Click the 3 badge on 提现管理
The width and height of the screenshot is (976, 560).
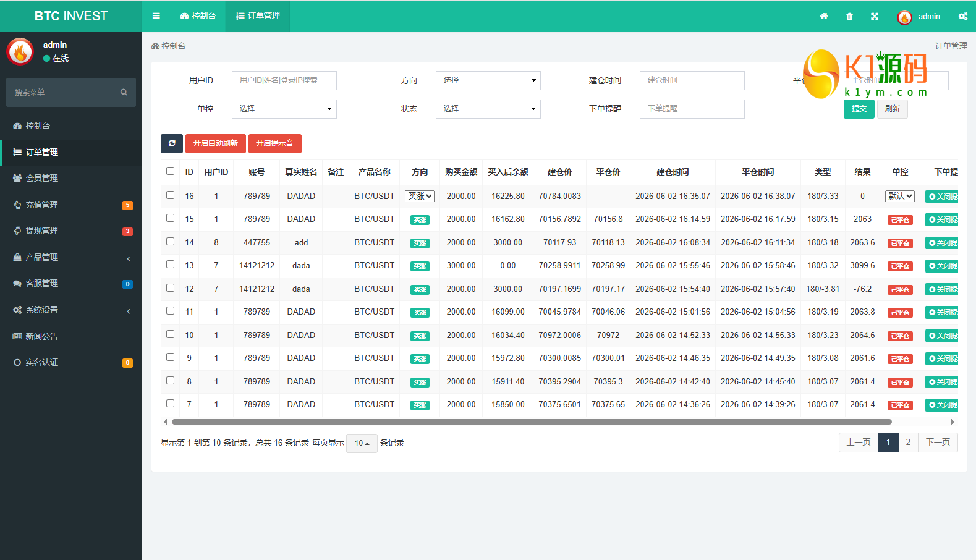click(127, 231)
